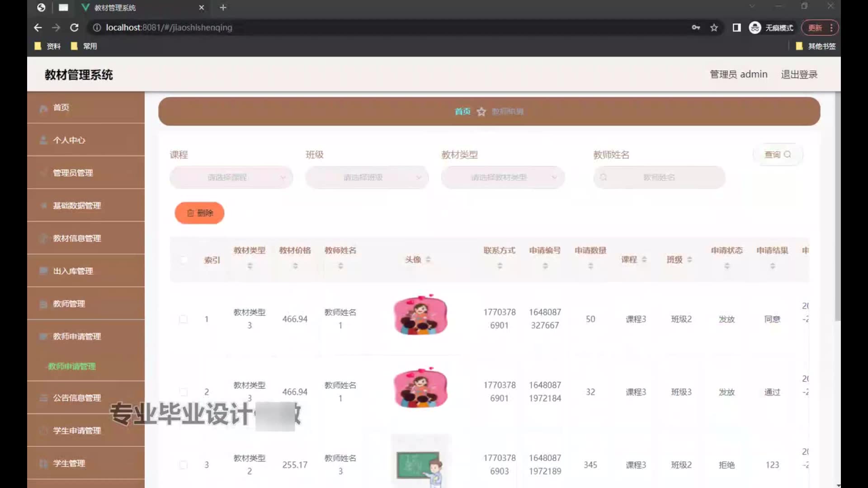Reload the page with refresh icon
Image resolution: width=868 pixels, height=488 pixels.
pos(74,28)
